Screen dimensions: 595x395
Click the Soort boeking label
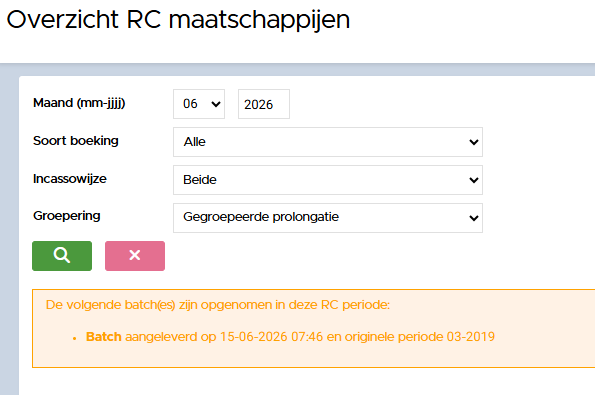(76, 141)
